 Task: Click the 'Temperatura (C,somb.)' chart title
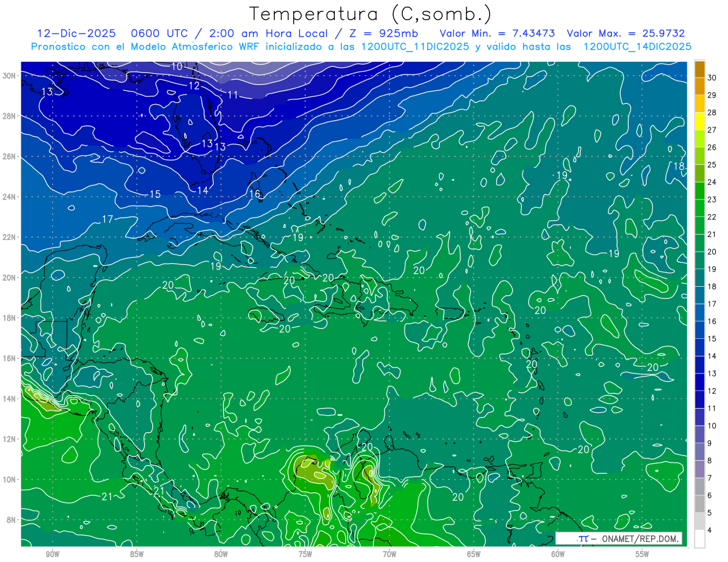pos(371,14)
